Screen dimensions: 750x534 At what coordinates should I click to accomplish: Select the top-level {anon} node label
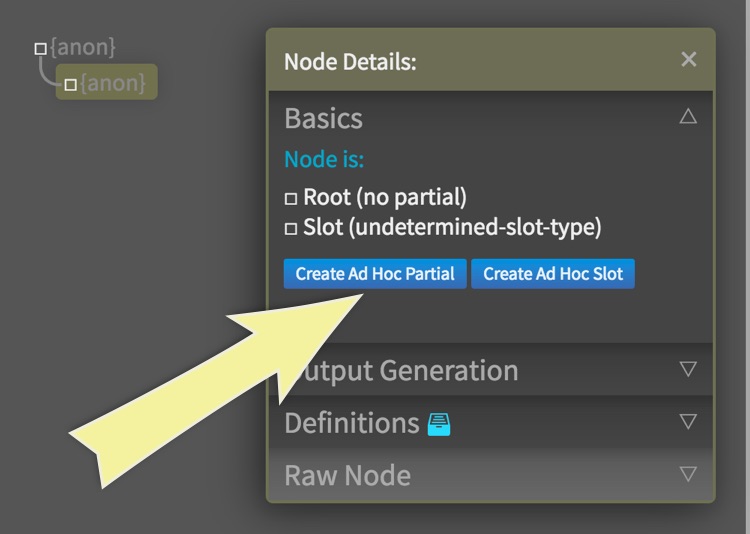pos(83,47)
